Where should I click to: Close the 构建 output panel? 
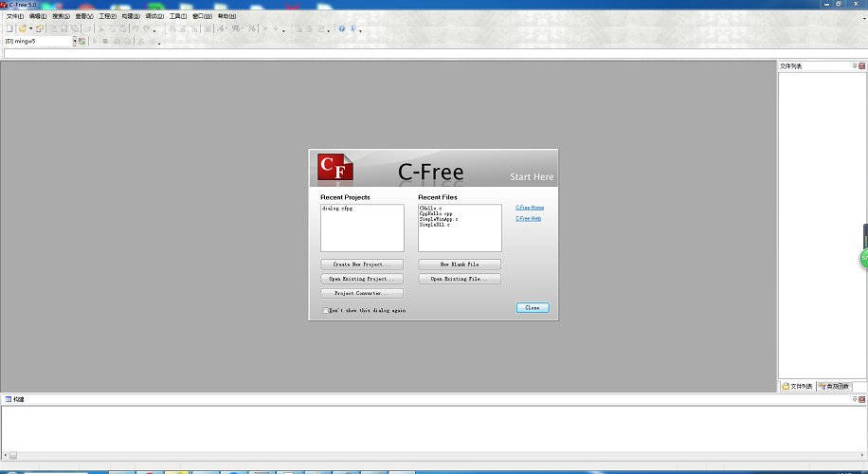point(862,399)
